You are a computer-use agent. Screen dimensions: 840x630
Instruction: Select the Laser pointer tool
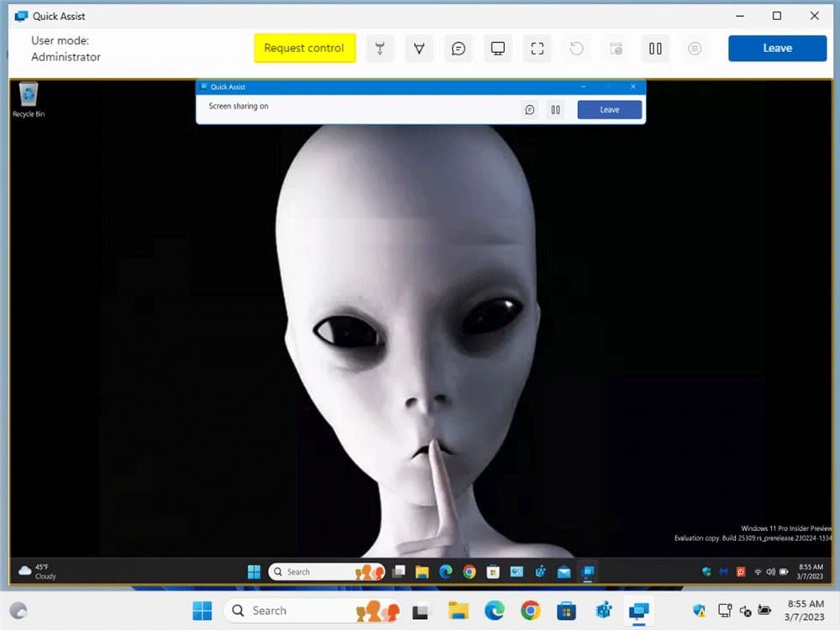tap(380, 49)
